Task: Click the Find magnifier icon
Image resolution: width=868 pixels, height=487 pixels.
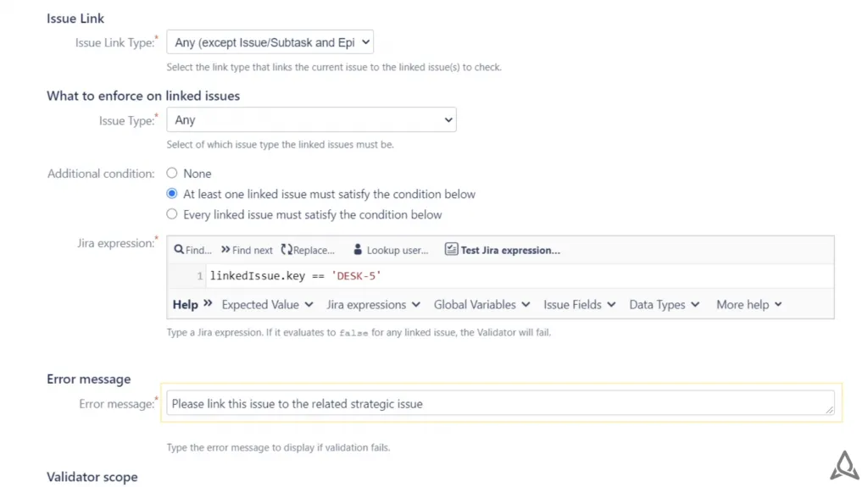Action: click(179, 250)
